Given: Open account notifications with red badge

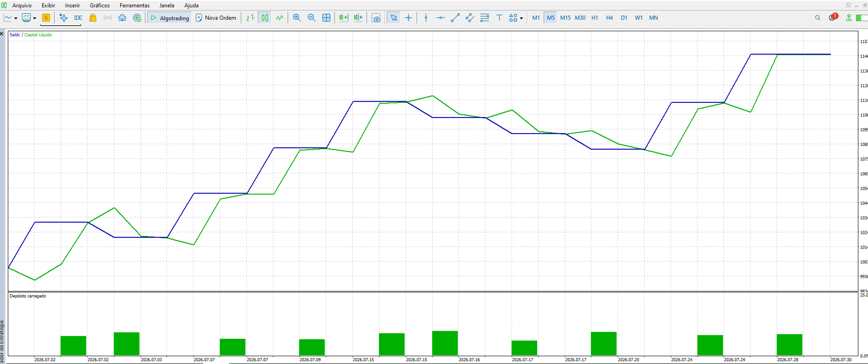Looking at the screenshot, I should pos(833,17).
